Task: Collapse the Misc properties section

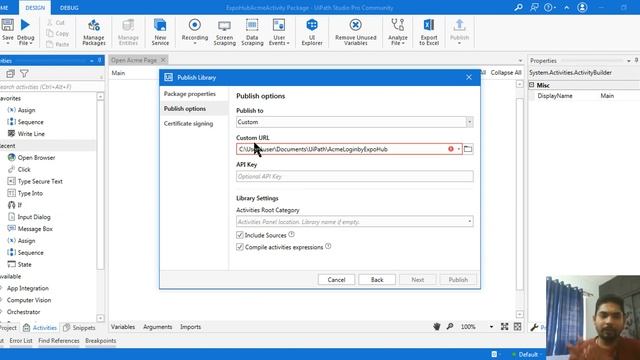Action: click(532, 85)
